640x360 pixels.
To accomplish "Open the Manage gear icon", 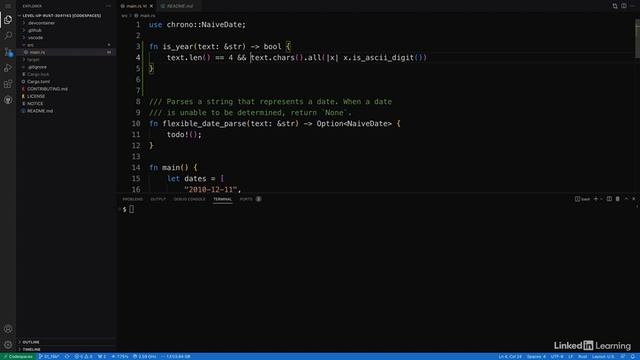I will point(8,345).
